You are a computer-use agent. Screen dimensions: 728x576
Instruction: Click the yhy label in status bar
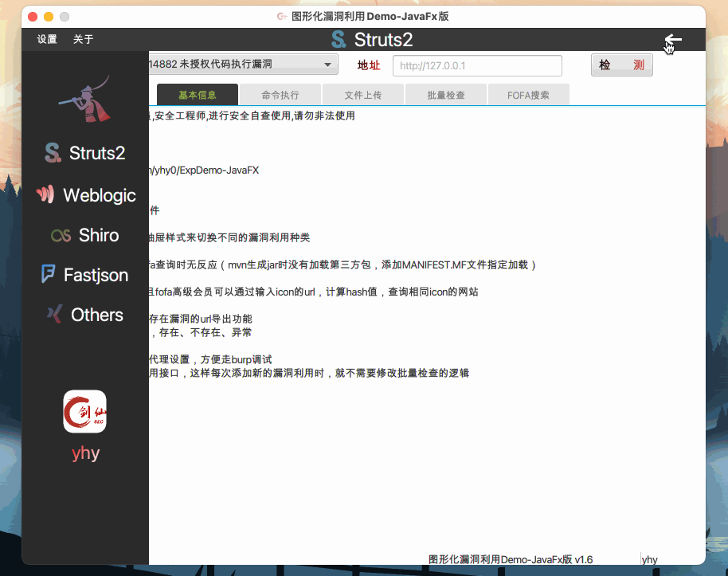pos(649,559)
